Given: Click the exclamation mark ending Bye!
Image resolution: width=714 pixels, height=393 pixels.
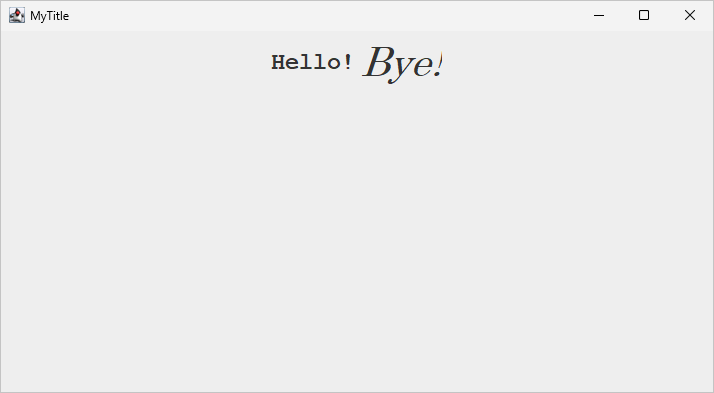Looking at the screenshot, I should click(439, 64).
